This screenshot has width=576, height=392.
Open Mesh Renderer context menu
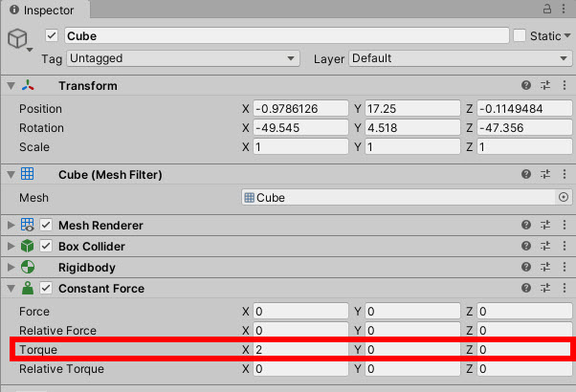565,225
